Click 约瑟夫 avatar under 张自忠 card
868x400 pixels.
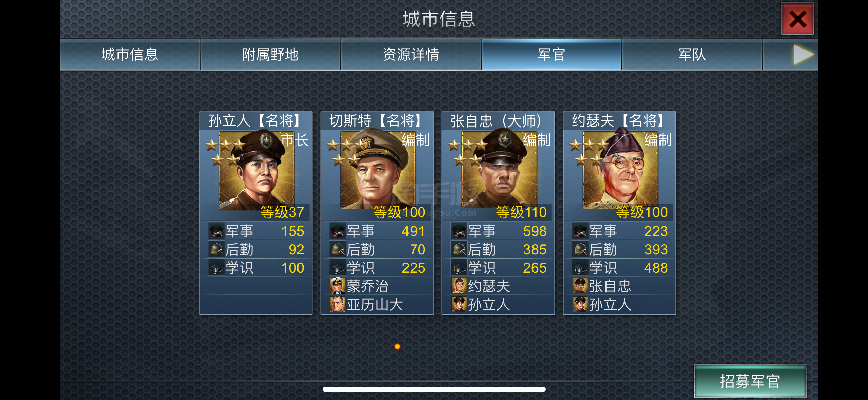tap(459, 286)
